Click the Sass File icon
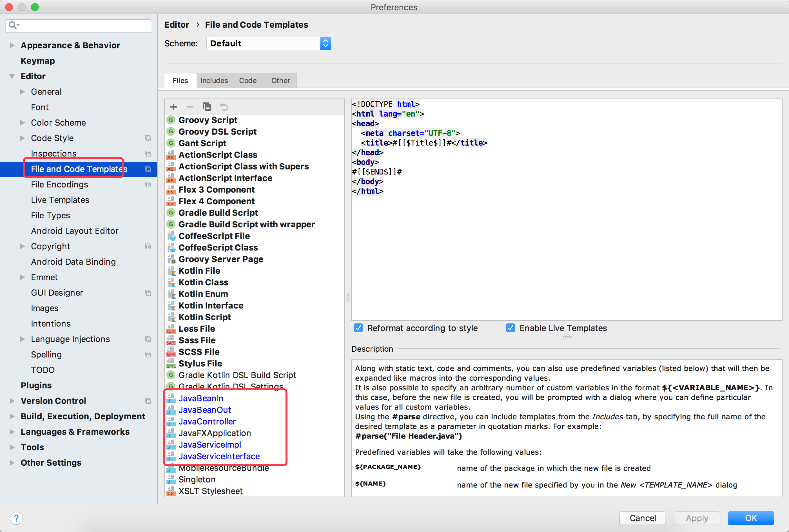 pyautogui.click(x=171, y=340)
